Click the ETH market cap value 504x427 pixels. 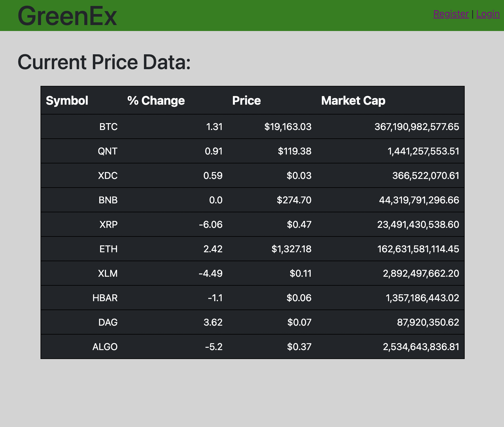pos(418,249)
